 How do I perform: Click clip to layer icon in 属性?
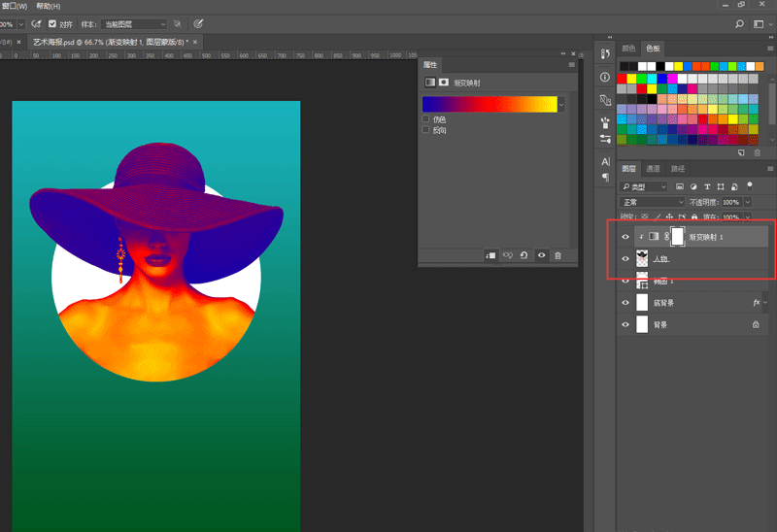490,255
